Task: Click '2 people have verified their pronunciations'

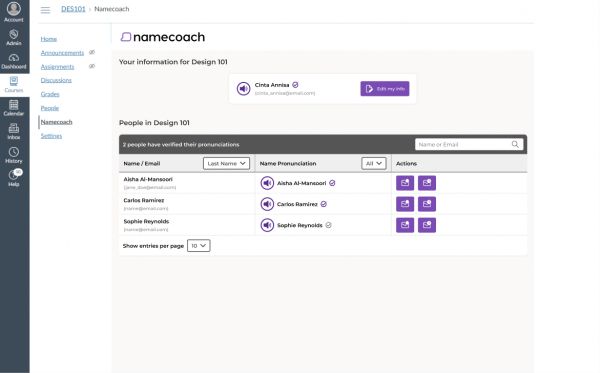Action: [x=181, y=144]
